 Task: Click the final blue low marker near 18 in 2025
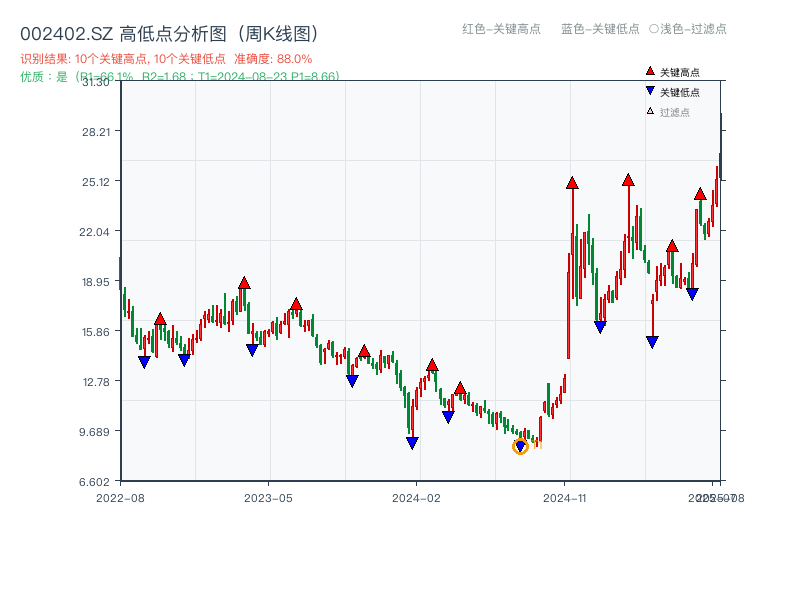692,294
